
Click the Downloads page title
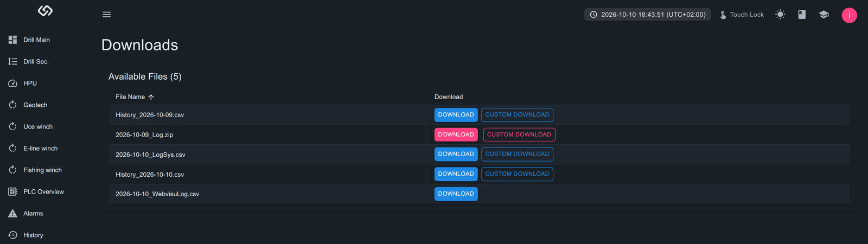tap(139, 45)
